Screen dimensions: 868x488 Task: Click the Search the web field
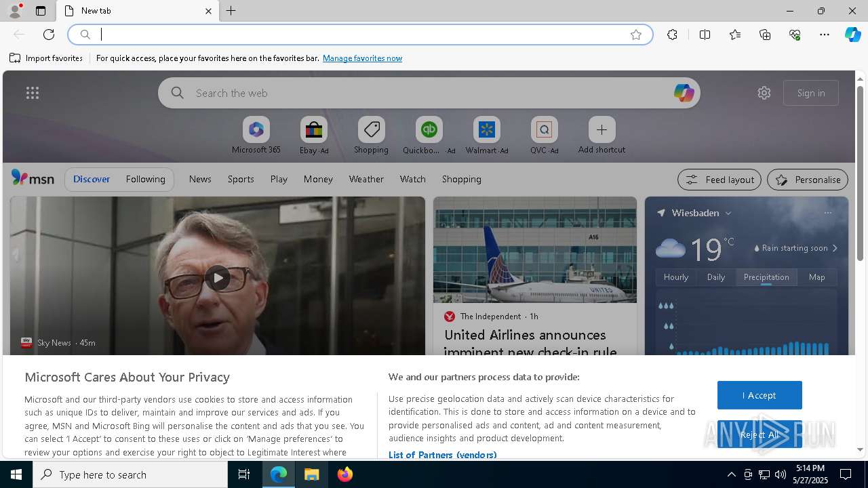pyautogui.click(x=429, y=93)
